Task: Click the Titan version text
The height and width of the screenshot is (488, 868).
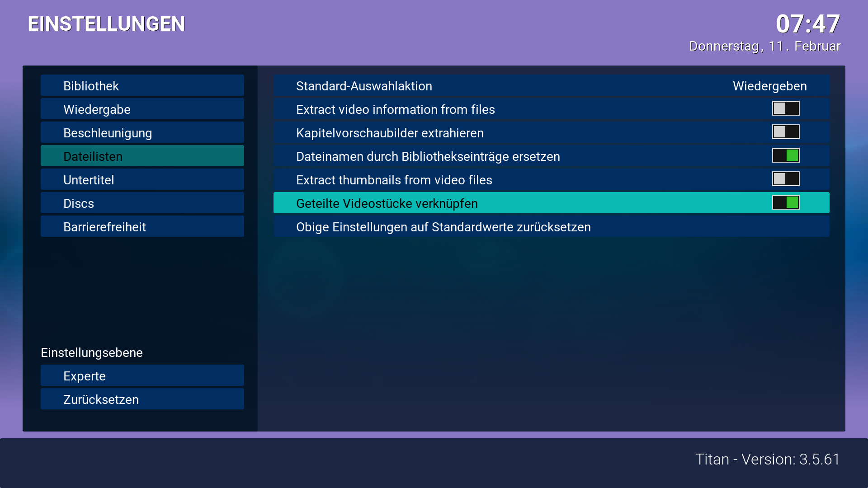Action: tap(768, 459)
